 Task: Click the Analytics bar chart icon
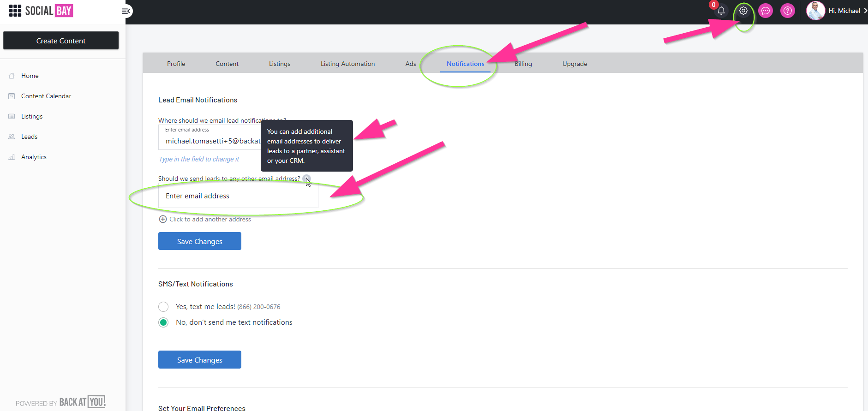coord(12,157)
